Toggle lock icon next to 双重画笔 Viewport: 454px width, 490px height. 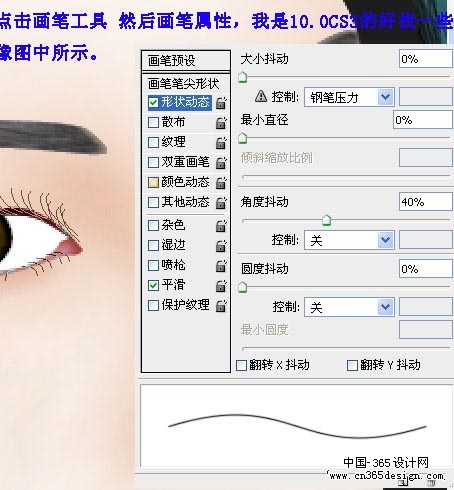221,163
